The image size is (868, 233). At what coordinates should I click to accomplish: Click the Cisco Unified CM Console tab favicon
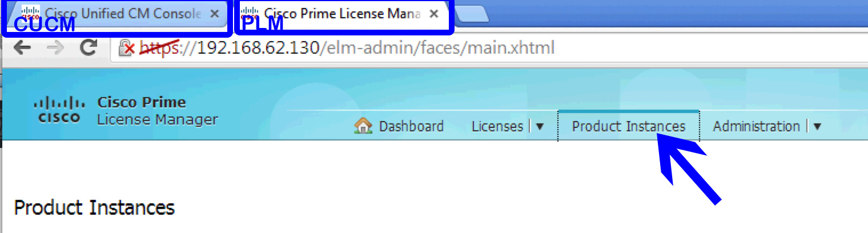(30, 14)
